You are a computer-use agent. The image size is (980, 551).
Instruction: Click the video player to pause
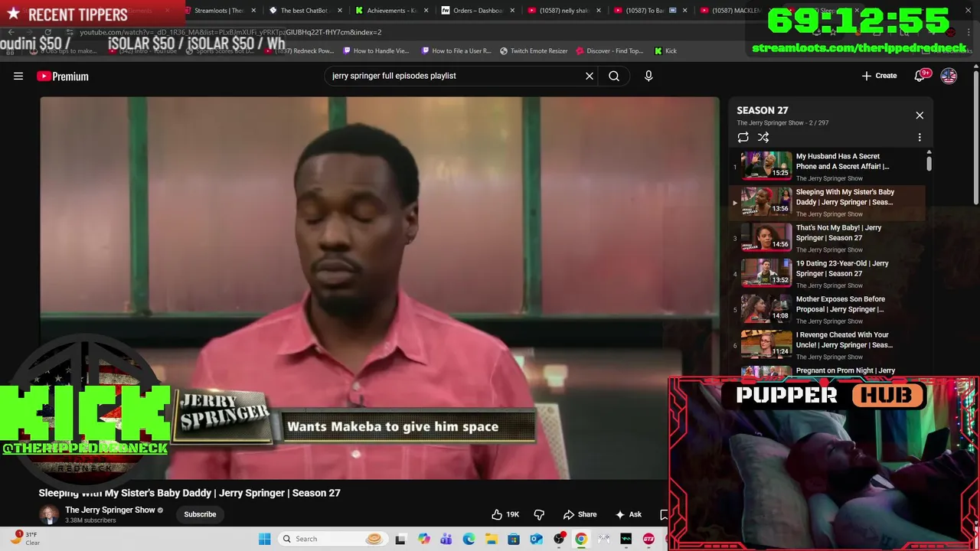[380, 288]
